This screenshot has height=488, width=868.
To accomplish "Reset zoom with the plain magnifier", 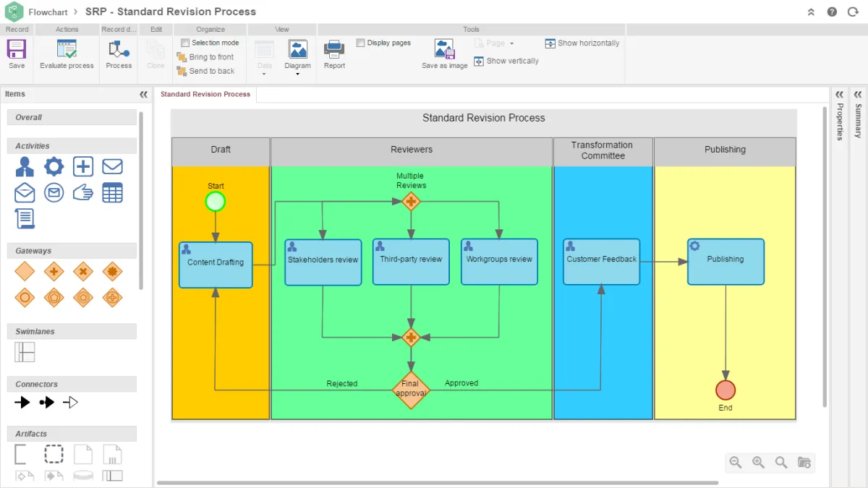I will coord(781,463).
